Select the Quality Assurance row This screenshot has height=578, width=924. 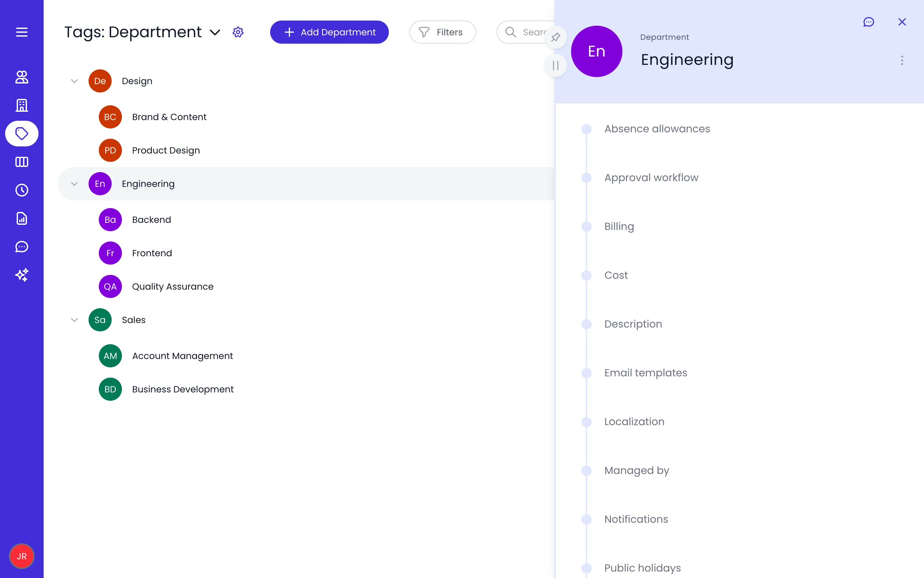click(306, 286)
